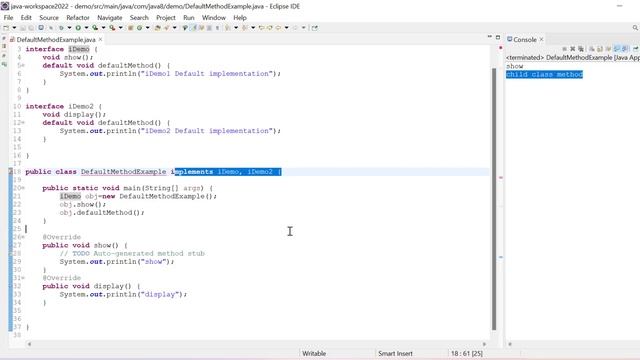Image resolution: width=640 pixels, height=360 pixels.
Task: Click the Save All toolbar icon
Action: (x=31, y=28)
